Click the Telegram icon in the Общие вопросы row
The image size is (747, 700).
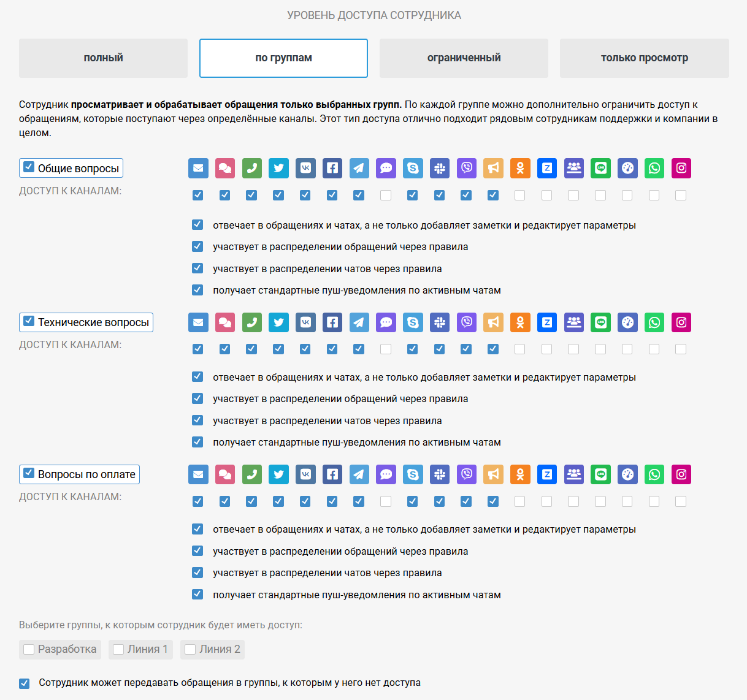pos(359,168)
